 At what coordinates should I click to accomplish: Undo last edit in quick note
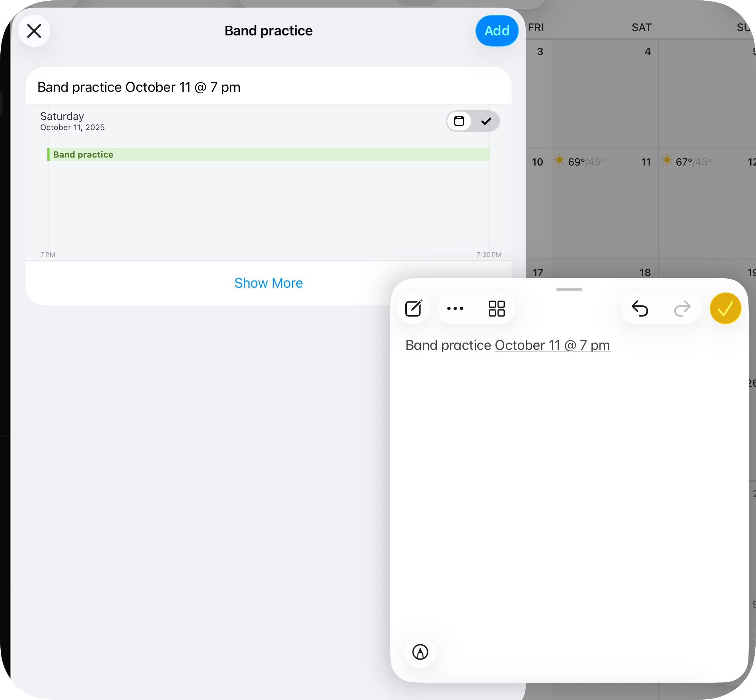(x=640, y=308)
